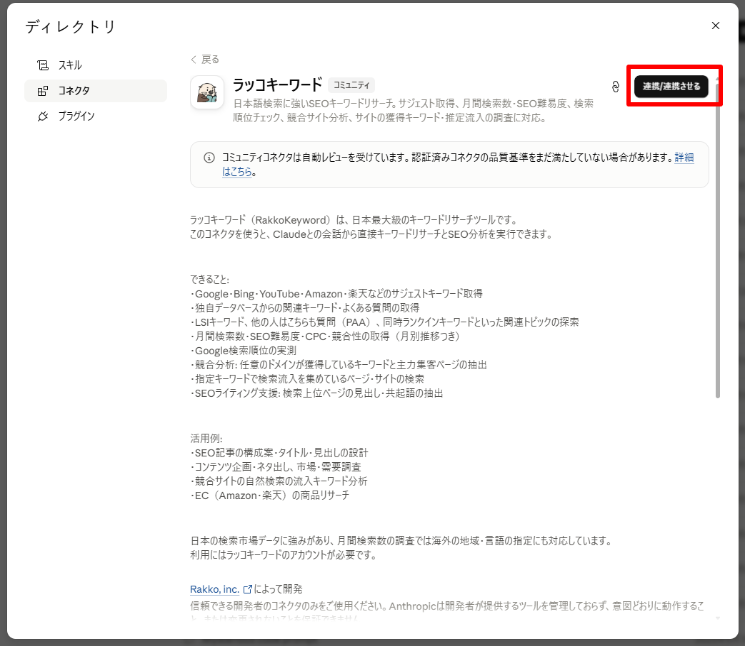Click the line ・指定キーワードで検索流入を集めているページ・サイトの検索
The width and height of the screenshot is (745, 646).
tap(307, 379)
